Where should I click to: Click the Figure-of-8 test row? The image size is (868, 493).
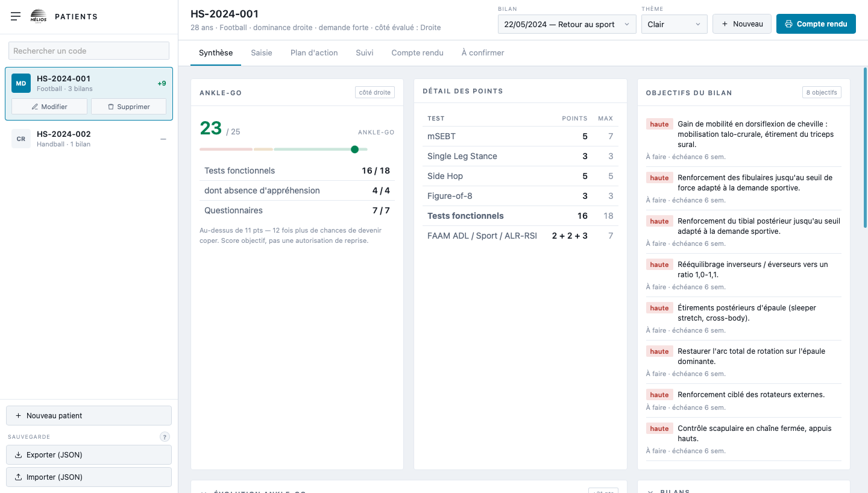520,196
